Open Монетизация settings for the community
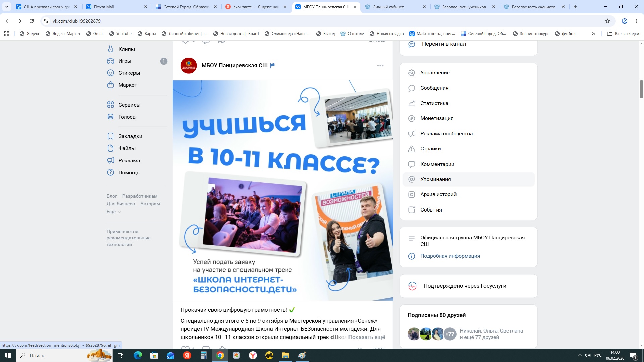The height and width of the screenshot is (362, 644). pyautogui.click(x=436, y=118)
